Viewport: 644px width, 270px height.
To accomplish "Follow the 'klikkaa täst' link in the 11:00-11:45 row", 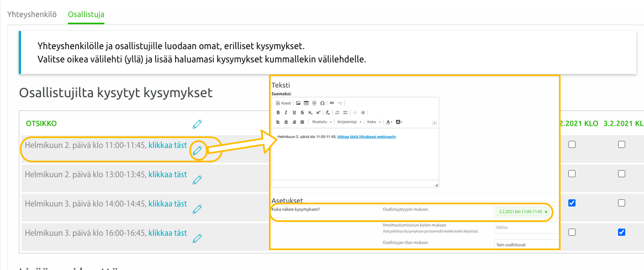I will pos(167,145).
